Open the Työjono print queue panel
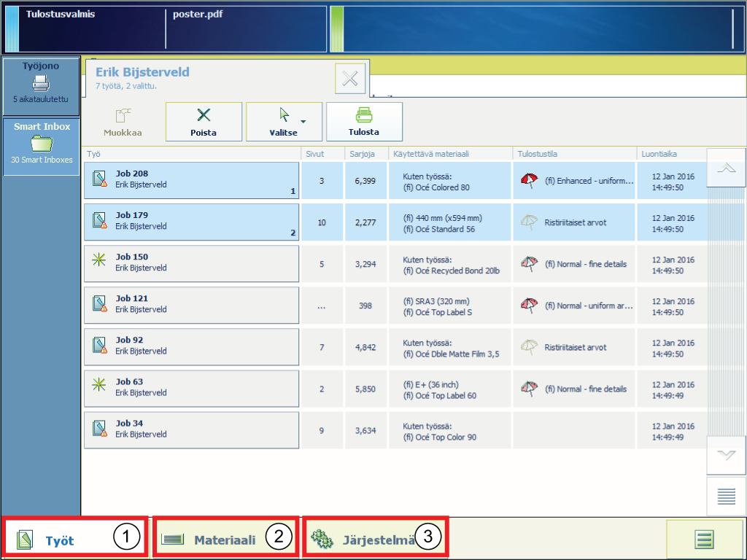 (x=41, y=86)
